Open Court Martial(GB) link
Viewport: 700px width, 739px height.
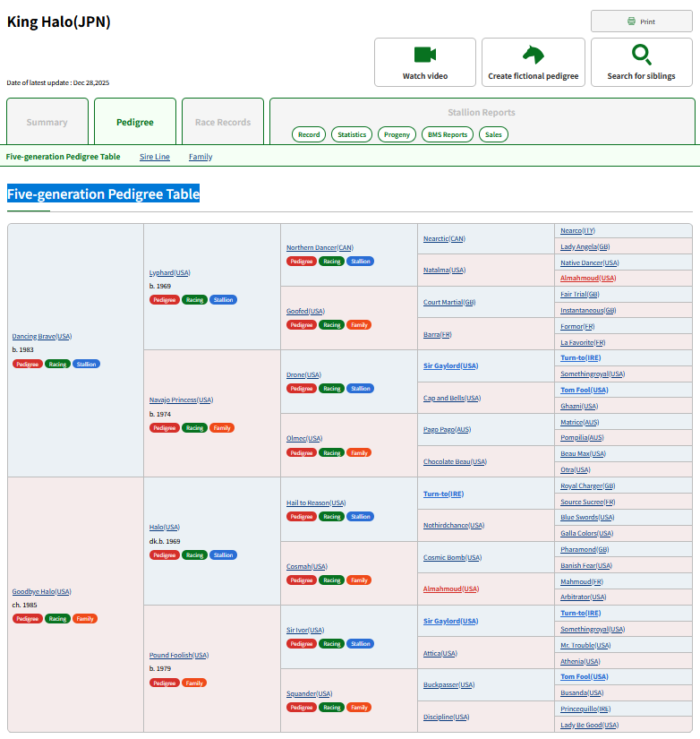(x=449, y=302)
